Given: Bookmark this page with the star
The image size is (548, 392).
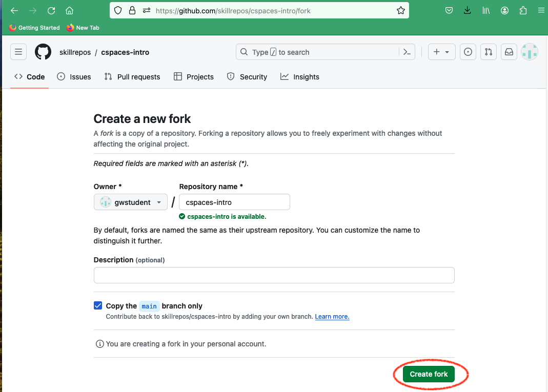Looking at the screenshot, I should [x=401, y=10].
